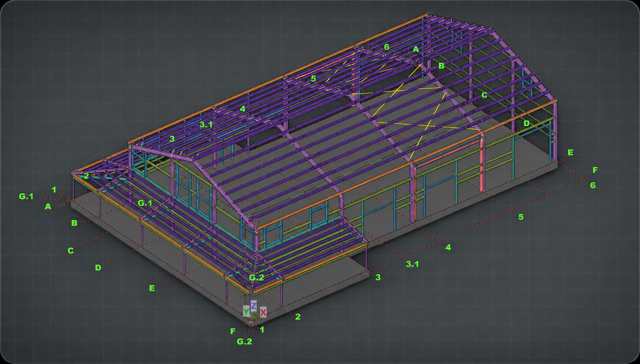This screenshot has height=364, width=640.
Task: Click grid label 1 beside the axis gizmo
Action: click(x=262, y=329)
